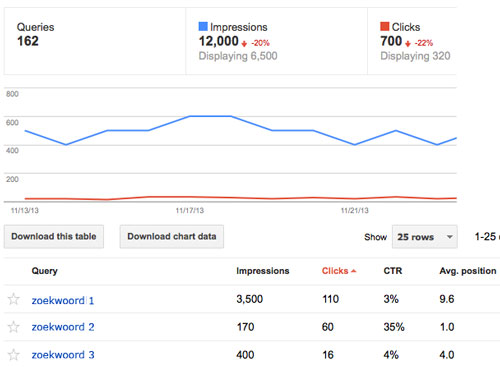
Task: Sort table by CTR column
Action: point(393,271)
